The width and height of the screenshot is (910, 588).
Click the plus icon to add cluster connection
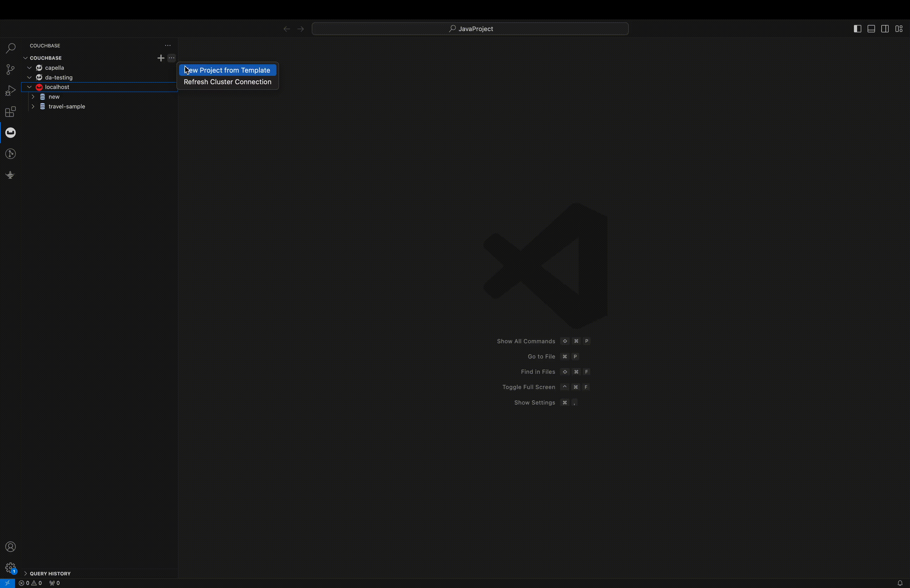(x=161, y=58)
